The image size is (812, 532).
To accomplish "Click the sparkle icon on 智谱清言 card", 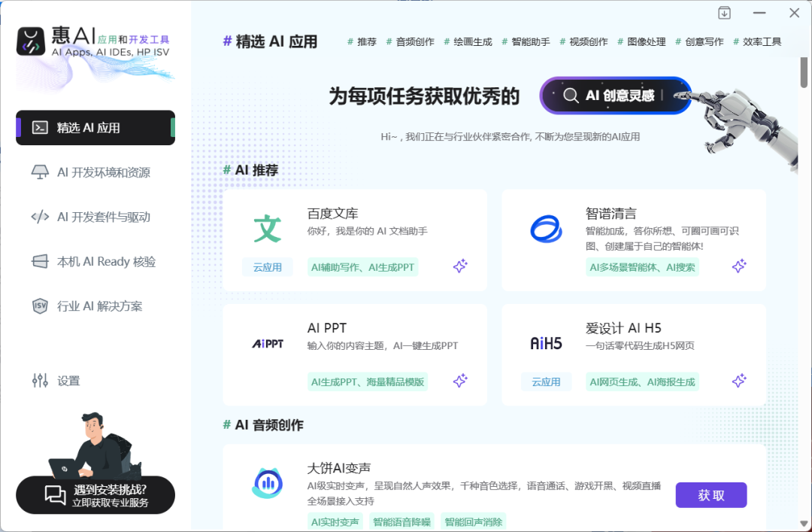I will point(739,266).
